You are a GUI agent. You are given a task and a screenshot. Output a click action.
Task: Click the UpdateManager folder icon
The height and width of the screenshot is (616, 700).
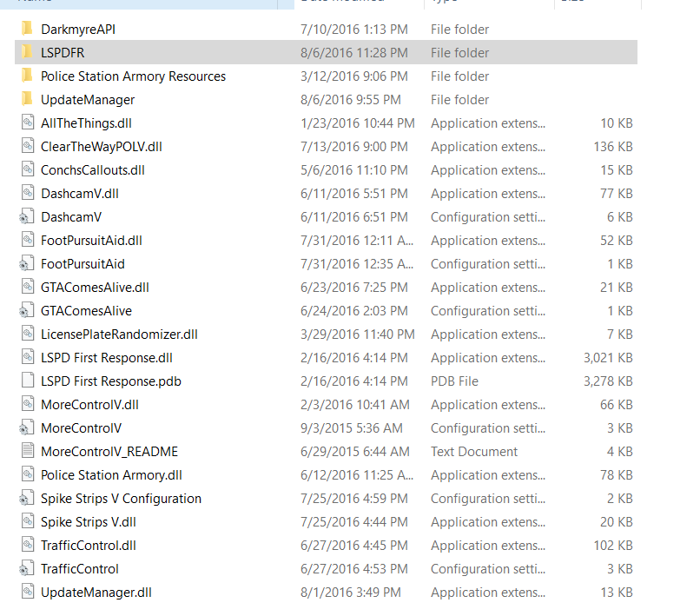[x=27, y=99]
